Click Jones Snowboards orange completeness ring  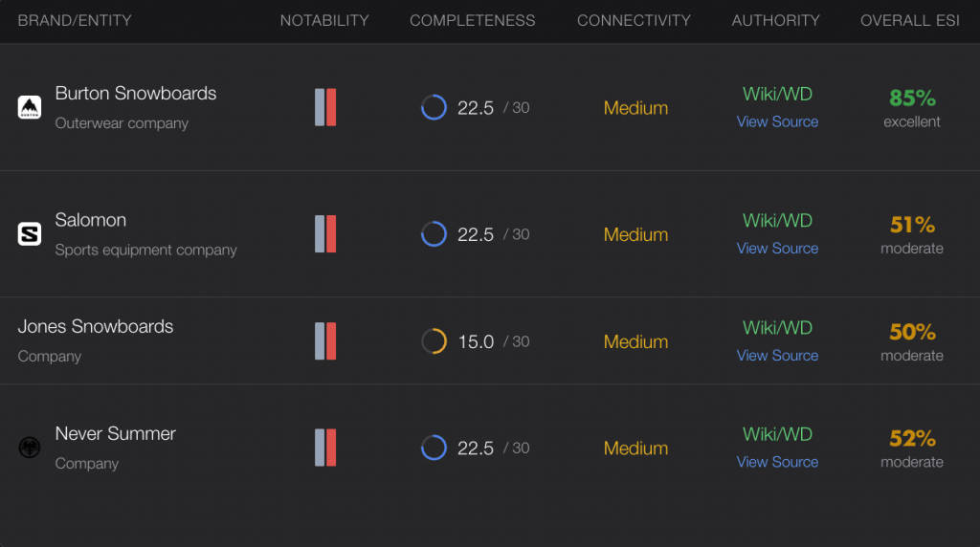pos(434,341)
